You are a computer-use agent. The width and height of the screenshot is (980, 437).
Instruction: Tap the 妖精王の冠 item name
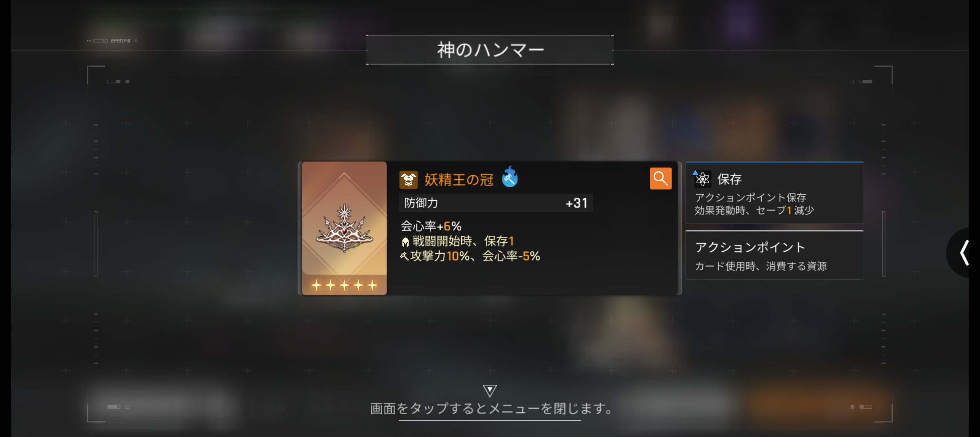tap(459, 180)
